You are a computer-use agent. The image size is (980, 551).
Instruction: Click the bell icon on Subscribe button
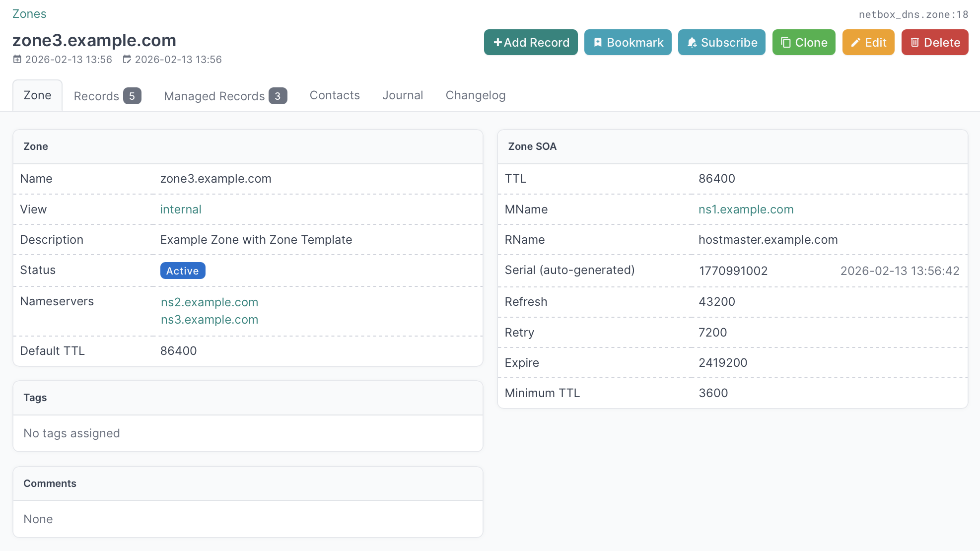click(x=692, y=43)
